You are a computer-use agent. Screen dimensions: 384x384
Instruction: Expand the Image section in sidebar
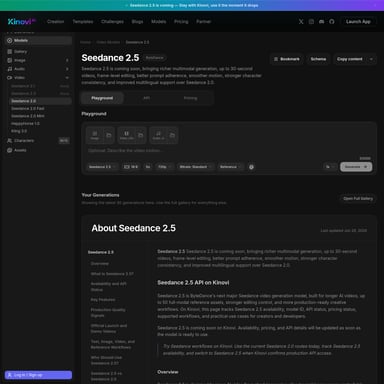pos(67,60)
